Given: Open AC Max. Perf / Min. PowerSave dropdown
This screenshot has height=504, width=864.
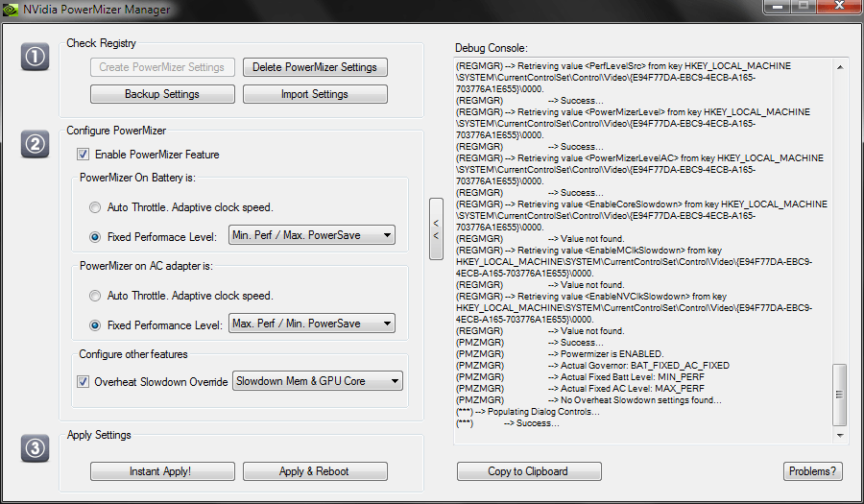Looking at the screenshot, I should point(312,324).
